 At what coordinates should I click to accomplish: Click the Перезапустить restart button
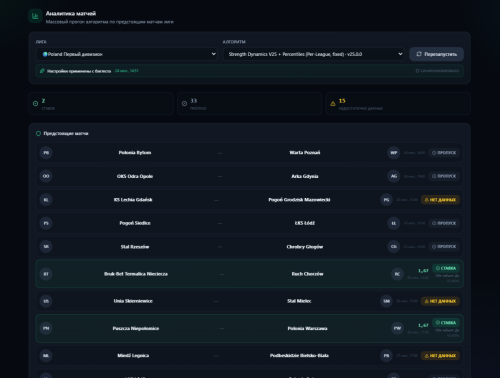[436, 54]
